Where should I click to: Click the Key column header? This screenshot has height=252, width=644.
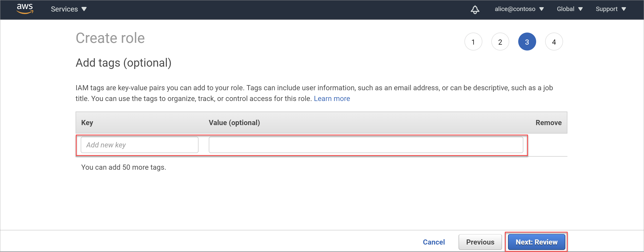[x=87, y=123]
